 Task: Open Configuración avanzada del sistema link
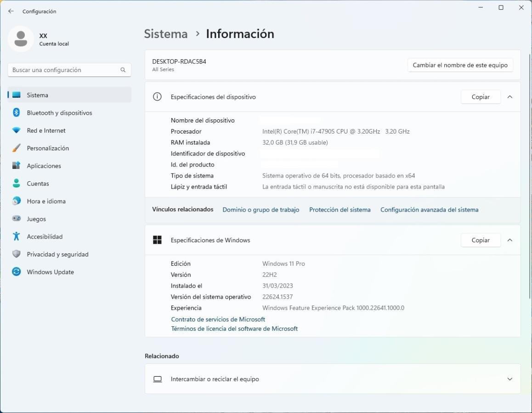point(429,210)
